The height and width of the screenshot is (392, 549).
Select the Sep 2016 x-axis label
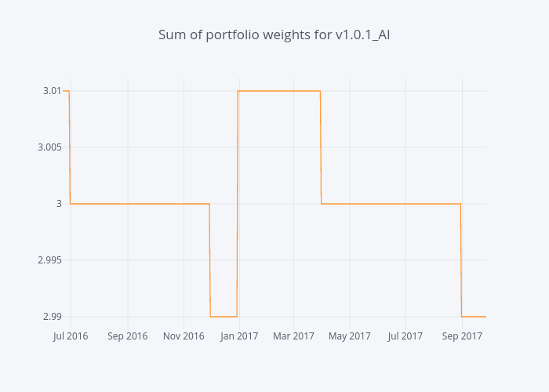pos(127,336)
